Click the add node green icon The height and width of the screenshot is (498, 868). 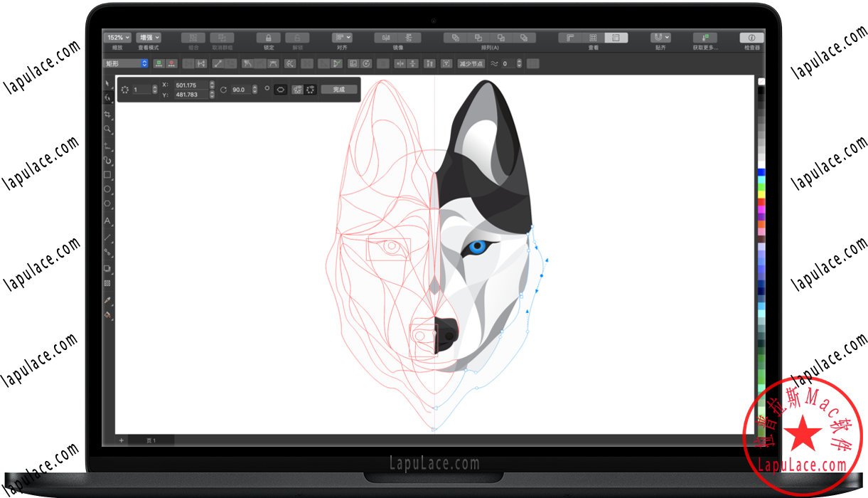click(x=159, y=63)
